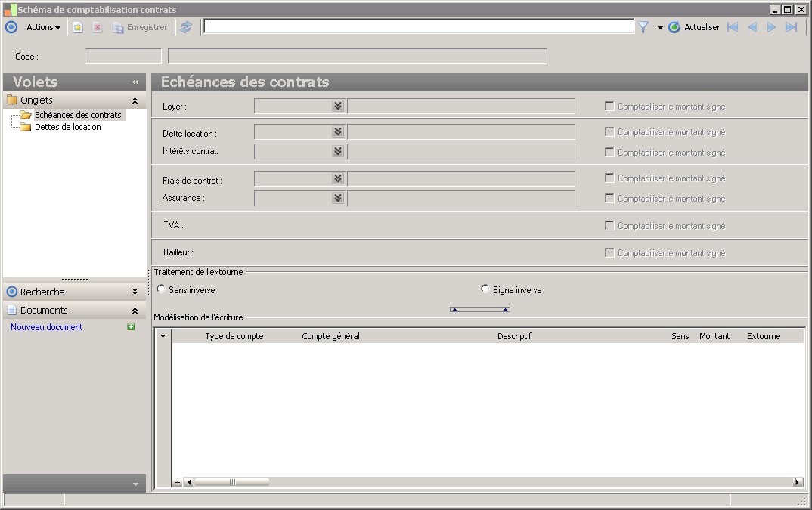Select Echéances des contrats tree item
The image size is (812, 510).
78,115
